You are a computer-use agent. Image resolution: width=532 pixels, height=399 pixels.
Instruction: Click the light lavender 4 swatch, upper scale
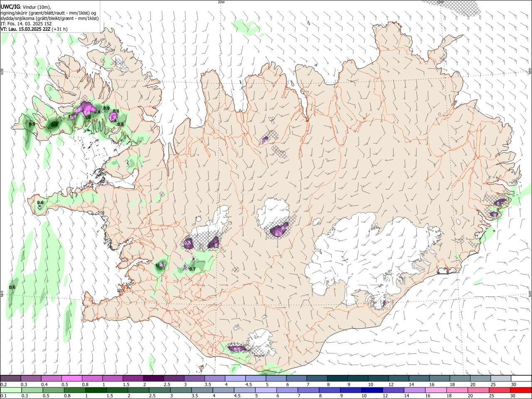235,379
